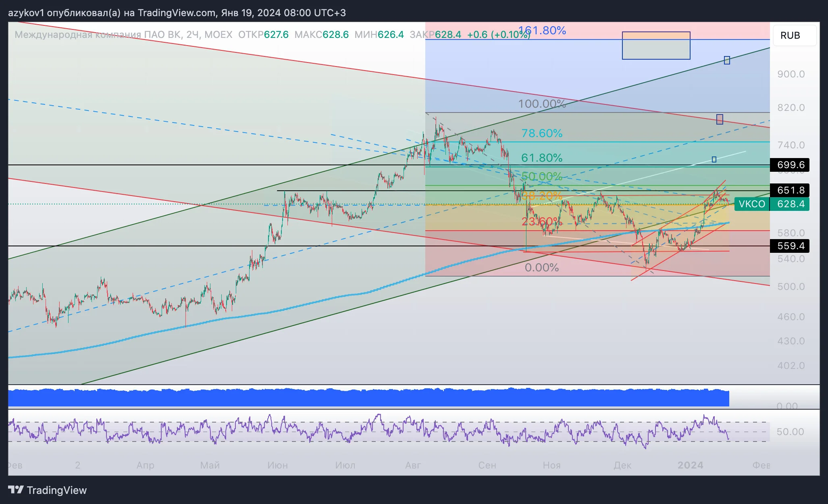Click the 'Май' month label on time axis
This screenshot has height=504, width=828.
(x=210, y=465)
